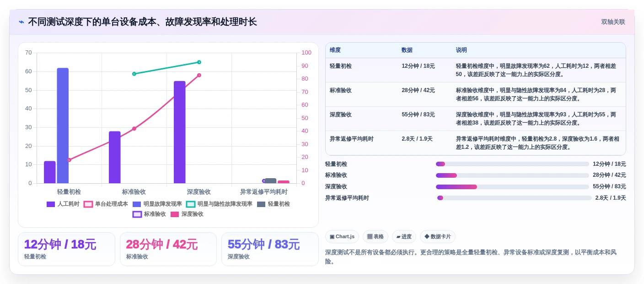The width and height of the screenshot is (644, 284).
Task: Click the 28分钟 / 42元 data card
Action: 168,249
